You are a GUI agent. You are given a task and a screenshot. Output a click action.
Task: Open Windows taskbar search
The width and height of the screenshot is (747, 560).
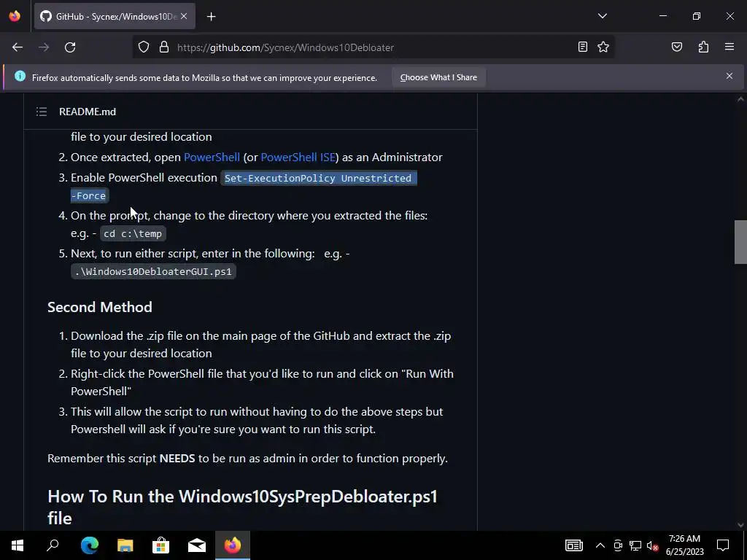(53, 545)
